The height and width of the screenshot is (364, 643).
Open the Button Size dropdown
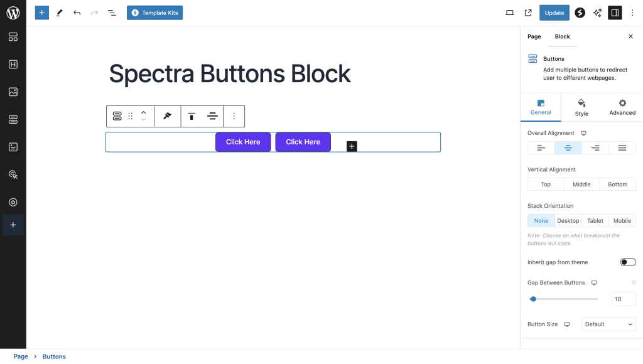tap(608, 324)
